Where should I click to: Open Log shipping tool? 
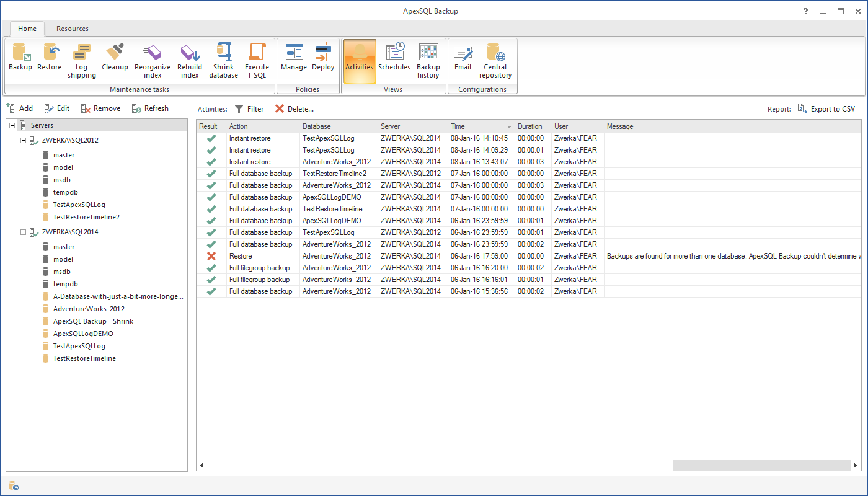(x=82, y=61)
